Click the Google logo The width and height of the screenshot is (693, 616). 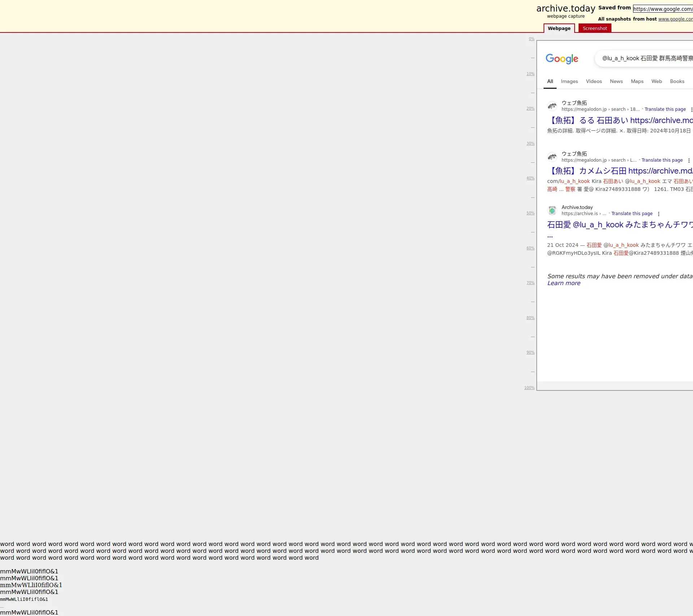[562, 59]
